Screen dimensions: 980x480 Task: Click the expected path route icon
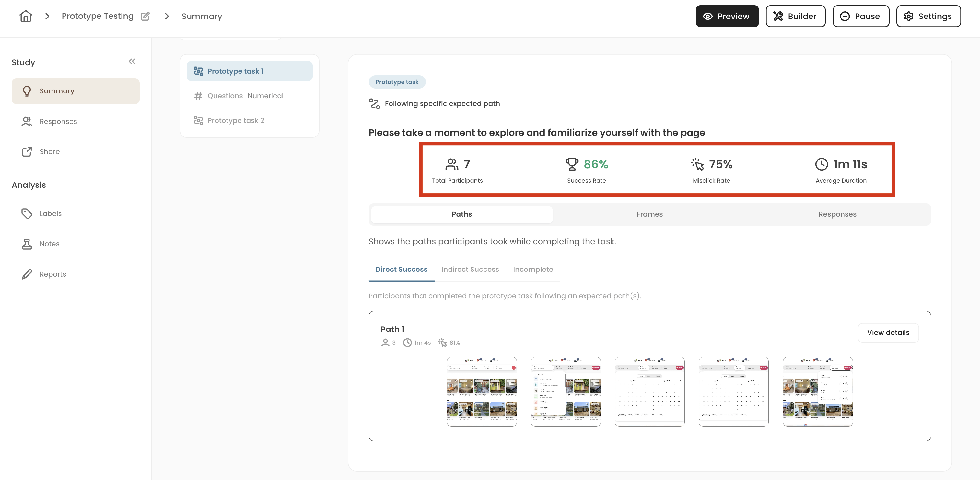374,104
